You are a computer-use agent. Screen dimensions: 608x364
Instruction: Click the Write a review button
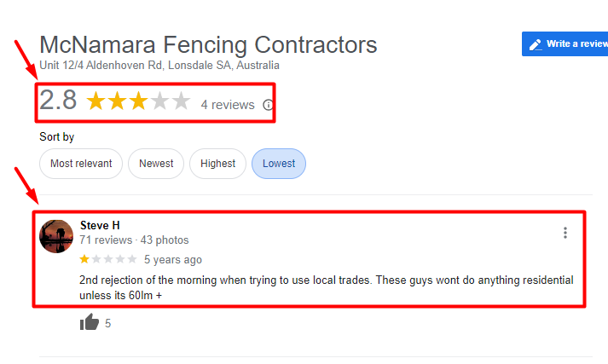[565, 43]
